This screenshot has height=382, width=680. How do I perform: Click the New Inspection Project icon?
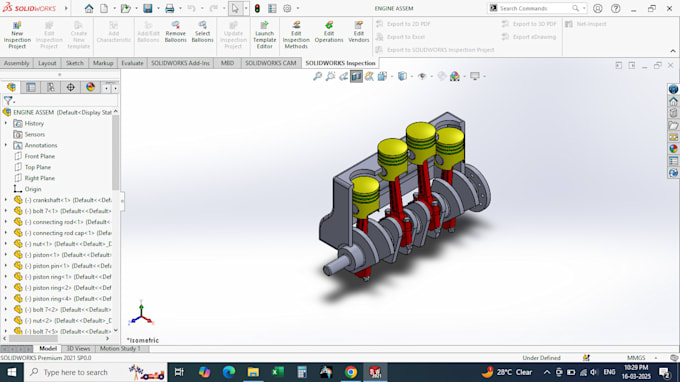coord(17,35)
